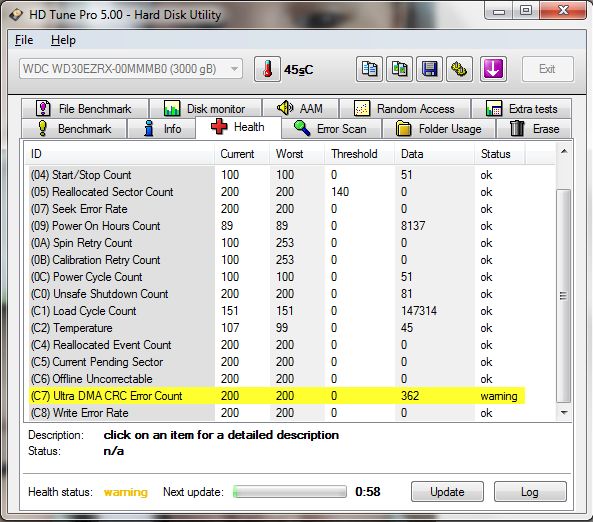Open the File Benchmark tab

coord(85,109)
